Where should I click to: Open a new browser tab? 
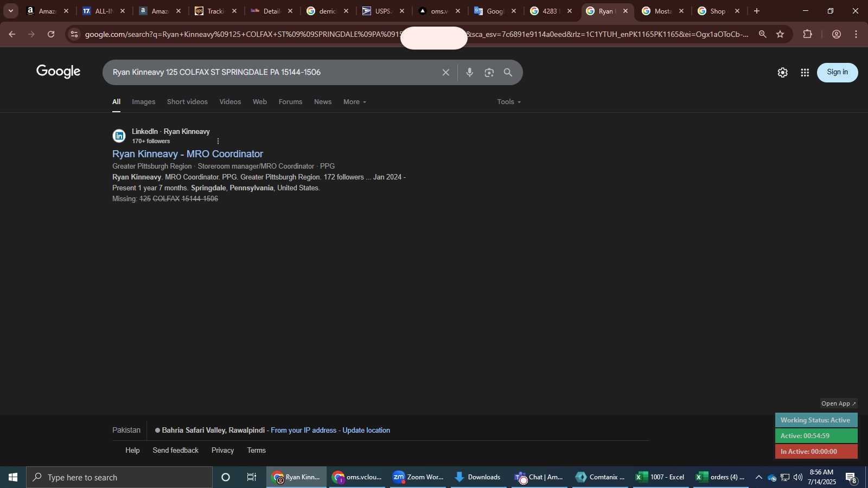757,11
